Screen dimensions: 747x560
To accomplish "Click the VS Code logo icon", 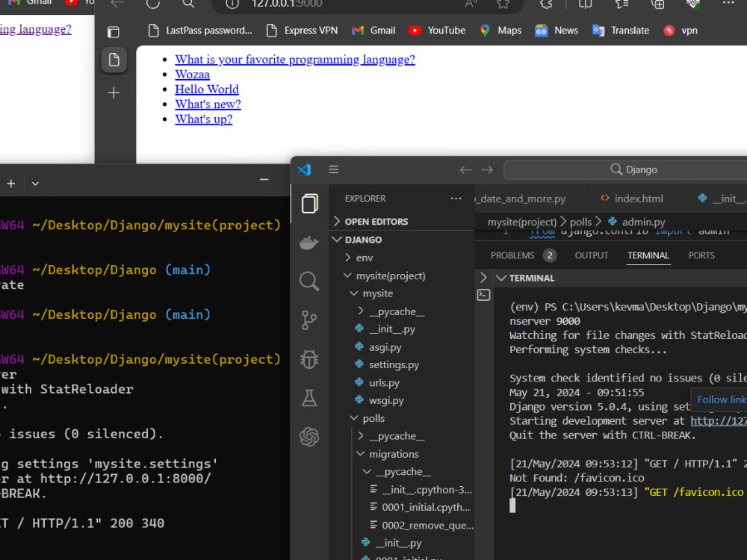I will (x=305, y=169).
